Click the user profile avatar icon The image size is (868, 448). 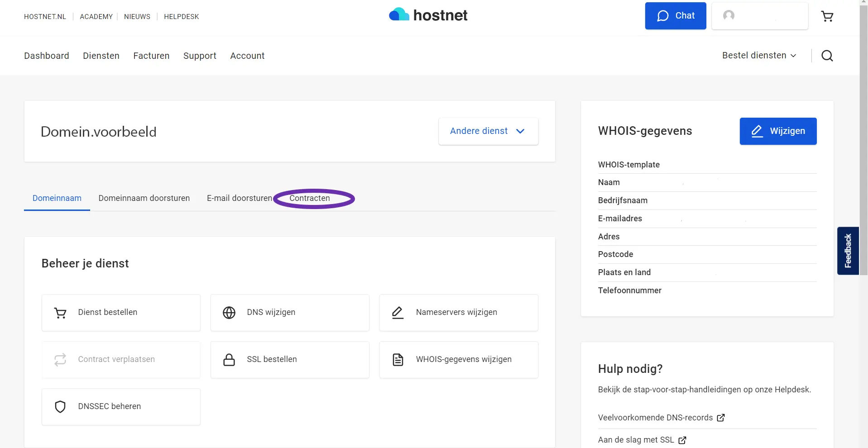[729, 16]
